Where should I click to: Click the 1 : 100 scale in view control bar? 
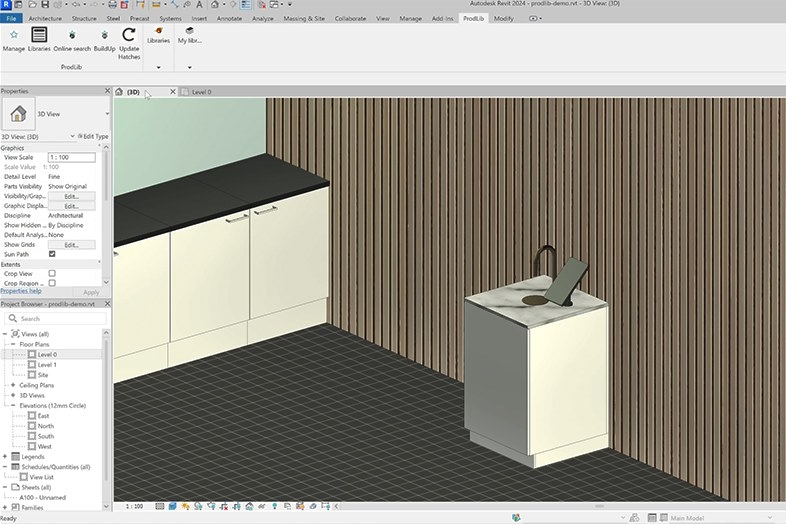134,506
